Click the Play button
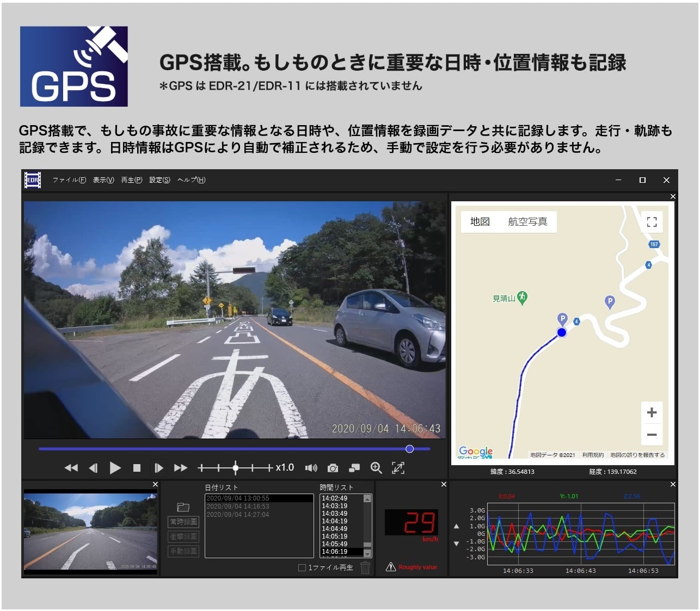Image resolution: width=700 pixels, height=611 pixels. pyautogui.click(x=115, y=468)
